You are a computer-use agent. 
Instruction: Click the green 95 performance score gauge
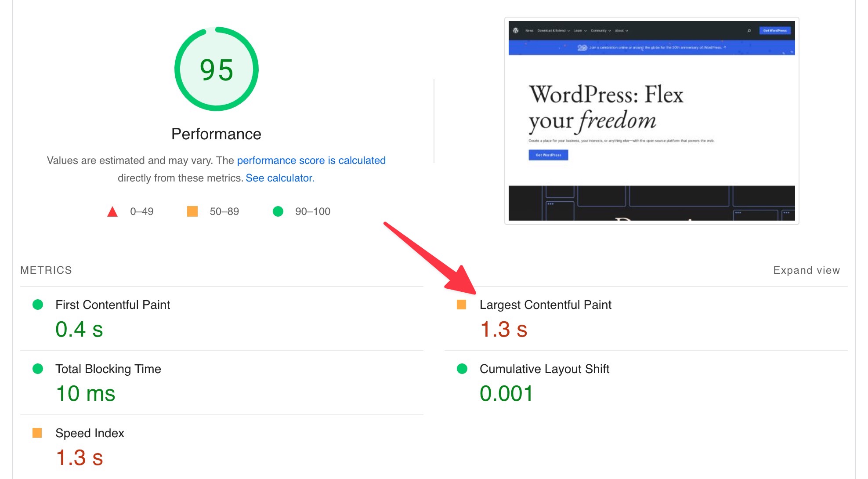point(216,69)
